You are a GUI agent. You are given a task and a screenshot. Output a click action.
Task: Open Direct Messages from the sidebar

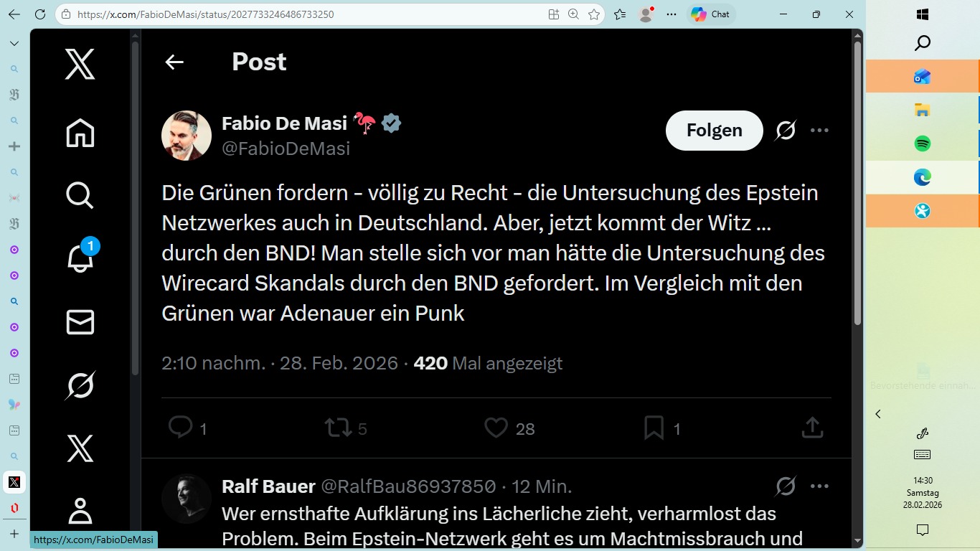79,321
